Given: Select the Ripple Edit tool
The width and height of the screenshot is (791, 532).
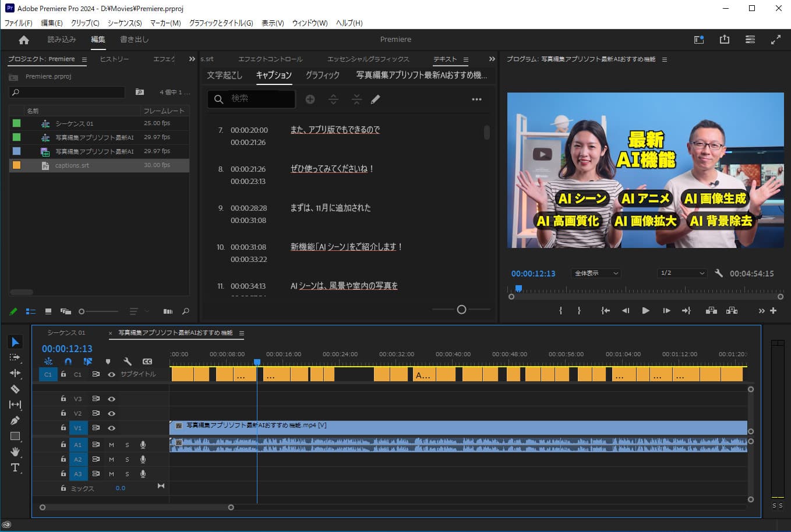Looking at the screenshot, I should tap(15, 373).
